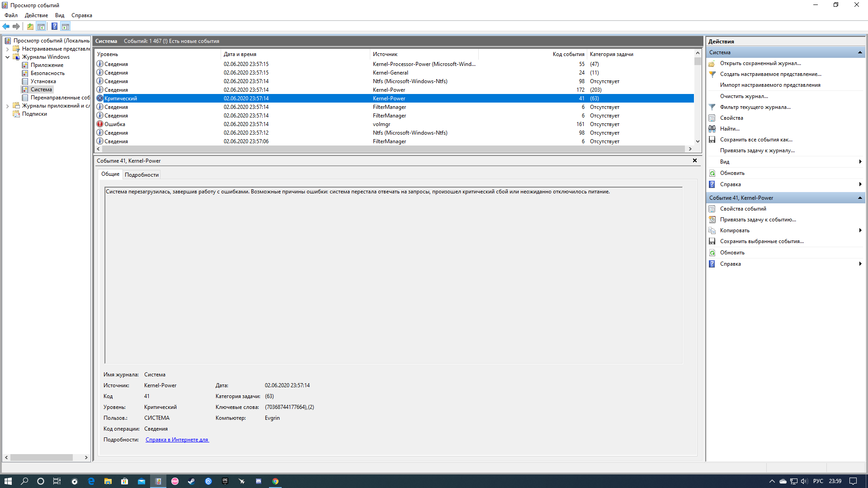Screen dimensions: 868x488
Task: Select Kernel-Power event 172 row
Action: click(x=394, y=90)
